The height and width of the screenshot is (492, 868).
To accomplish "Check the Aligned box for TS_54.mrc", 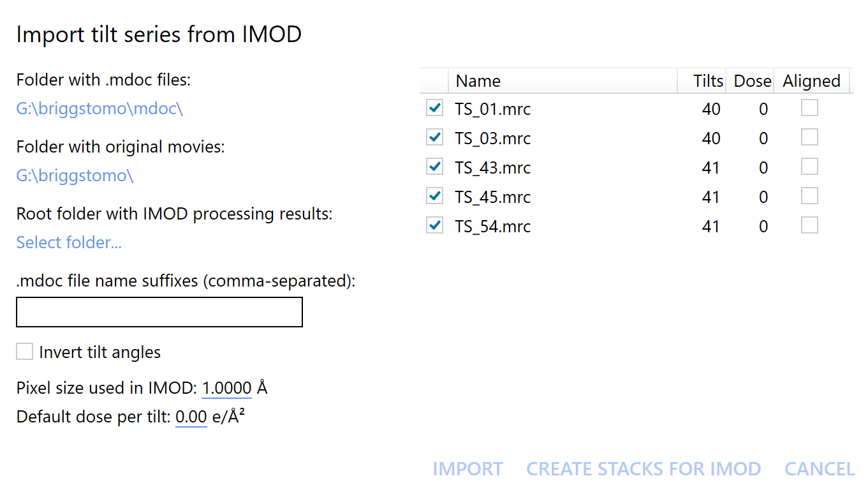I will (809, 225).
